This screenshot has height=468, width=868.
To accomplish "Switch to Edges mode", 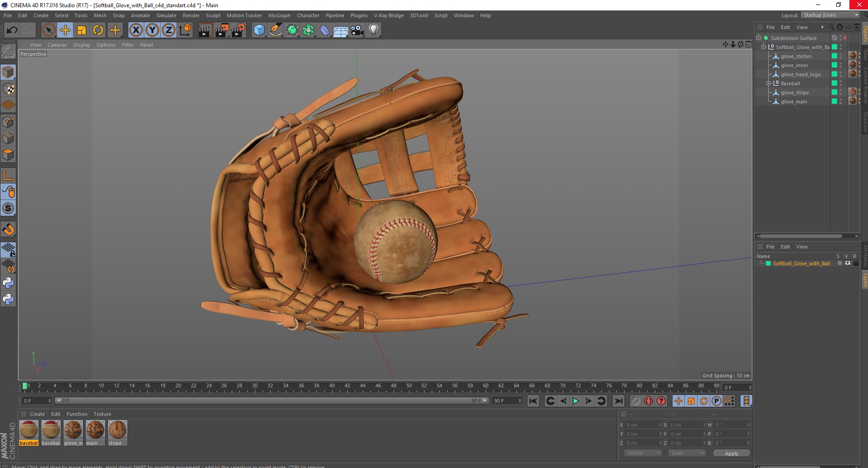I will coord(8,138).
